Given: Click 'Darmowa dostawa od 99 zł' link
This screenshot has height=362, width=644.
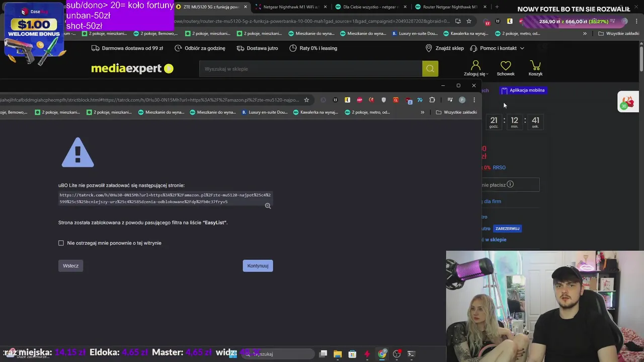Looking at the screenshot, I should pyautogui.click(x=127, y=48).
